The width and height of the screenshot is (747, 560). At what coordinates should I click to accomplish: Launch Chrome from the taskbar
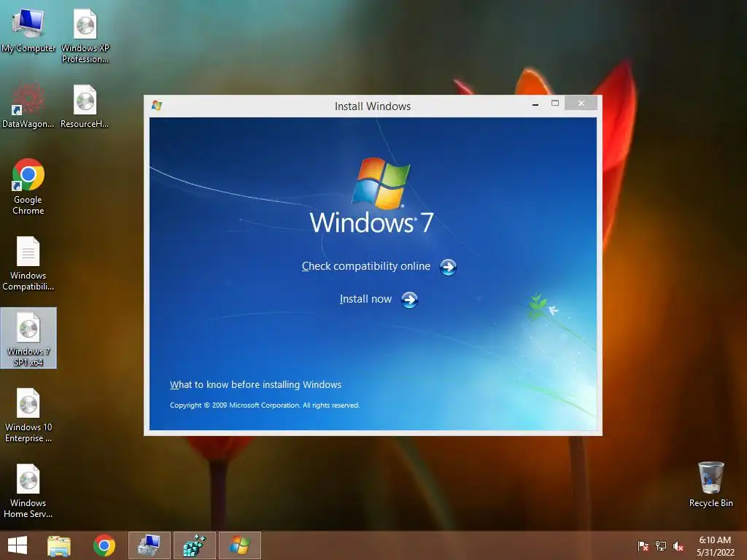point(104,545)
